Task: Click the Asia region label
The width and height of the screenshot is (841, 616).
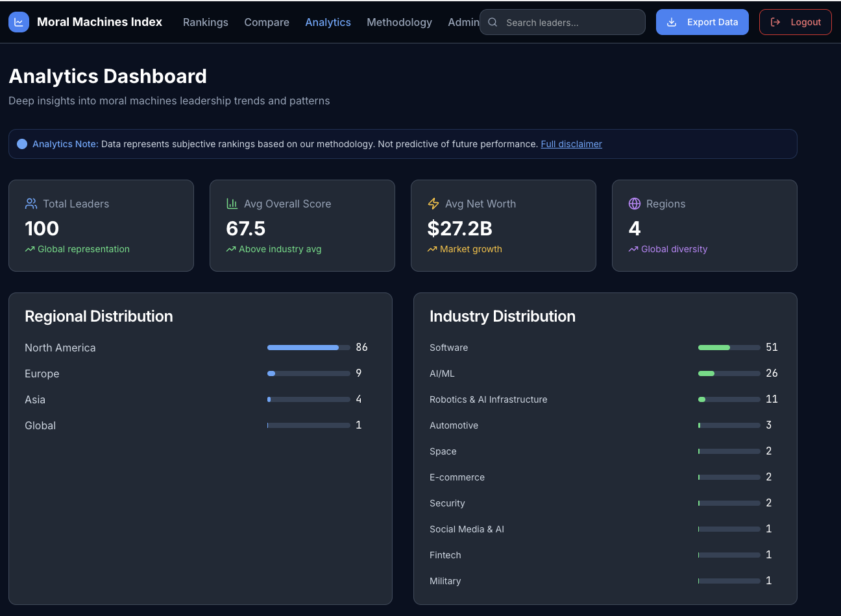Action: [x=35, y=399]
